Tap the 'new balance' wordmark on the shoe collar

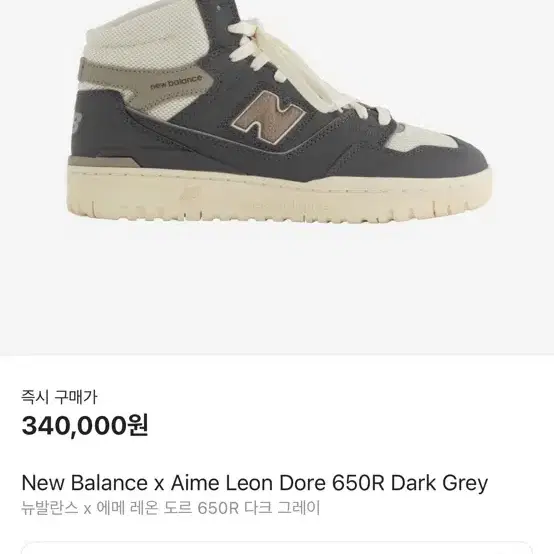click(x=176, y=82)
